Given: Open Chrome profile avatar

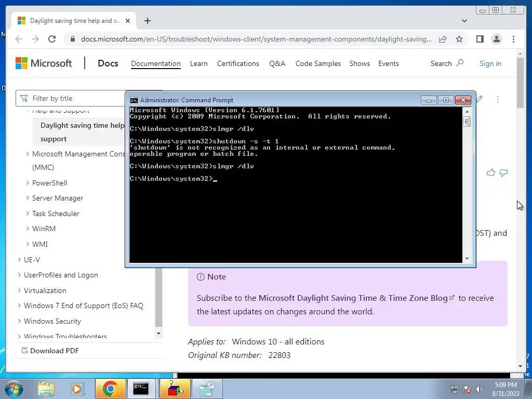Looking at the screenshot, I should click(496, 39).
